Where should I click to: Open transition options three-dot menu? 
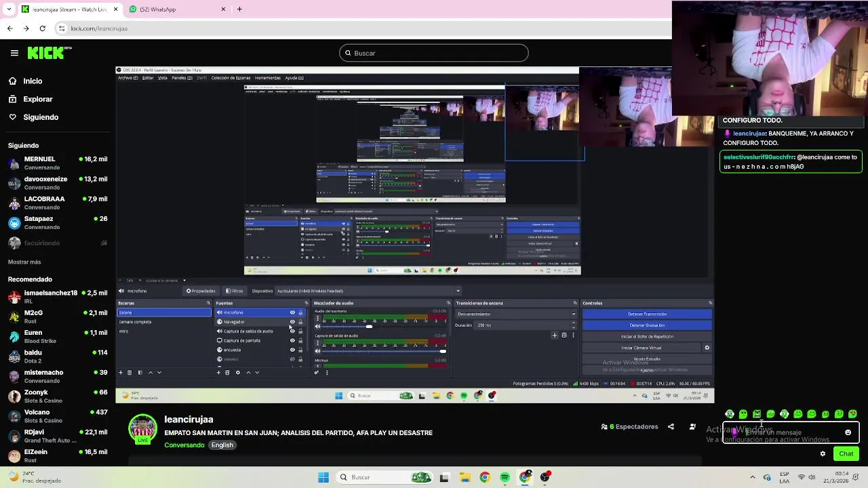[x=573, y=335]
